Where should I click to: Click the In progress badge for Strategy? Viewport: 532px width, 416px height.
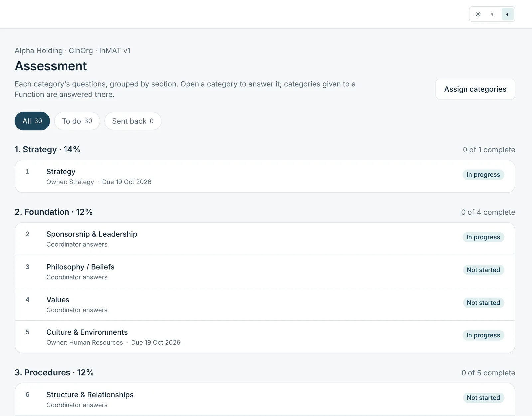[x=483, y=175]
